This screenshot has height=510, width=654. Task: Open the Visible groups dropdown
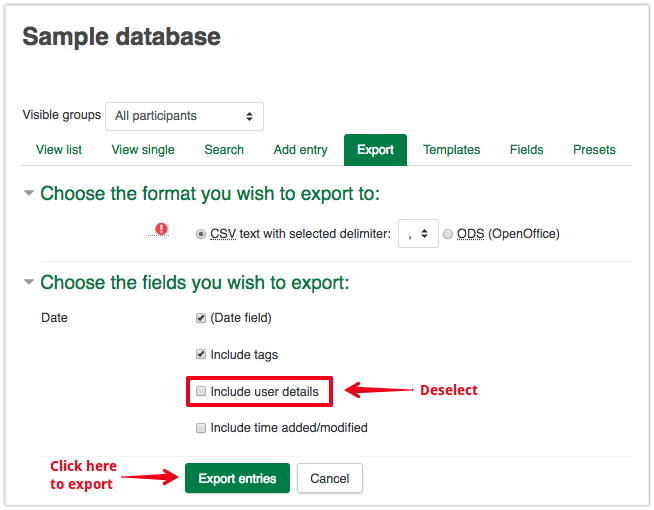(x=184, y=116)
